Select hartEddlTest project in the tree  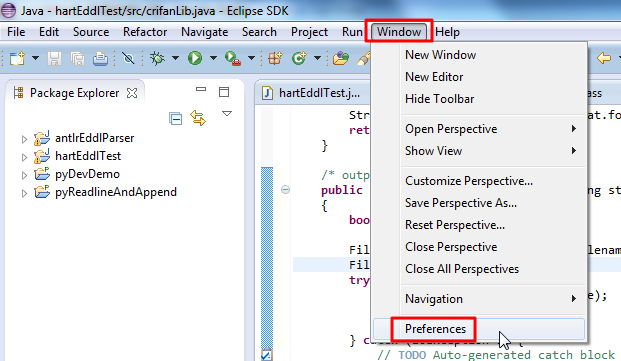click(88, 156)
